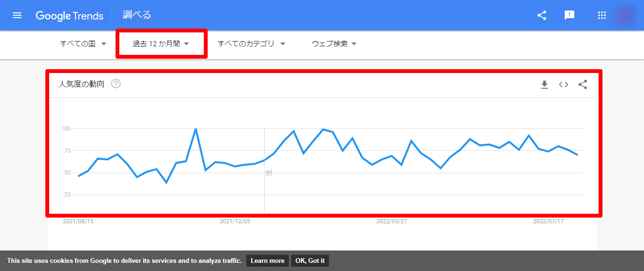Open the hamburger main menu
The image size is (644, 271).
(17, 15)
